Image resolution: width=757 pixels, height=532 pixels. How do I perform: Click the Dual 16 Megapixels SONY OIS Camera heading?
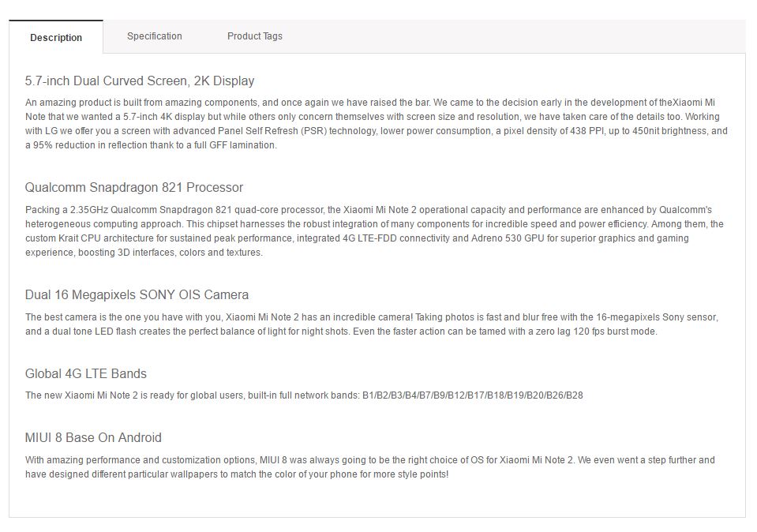[x=137, y=295]
